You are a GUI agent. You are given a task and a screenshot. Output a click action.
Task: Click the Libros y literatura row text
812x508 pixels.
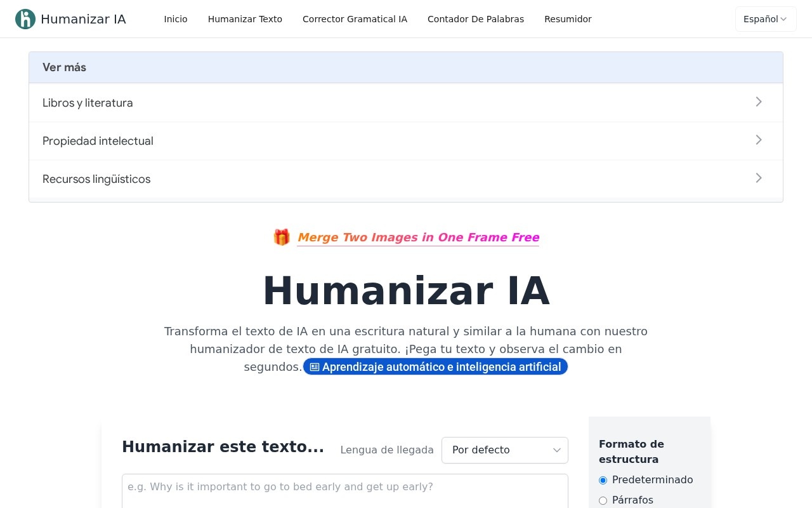[x=88, y=103]
